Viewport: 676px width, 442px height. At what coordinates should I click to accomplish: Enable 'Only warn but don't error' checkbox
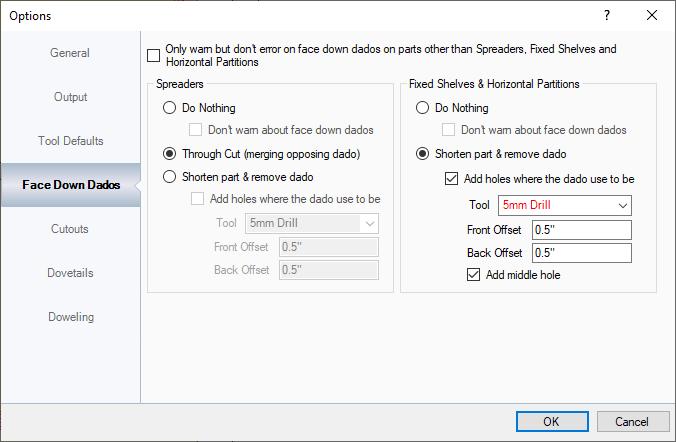(x=153, y=56)
